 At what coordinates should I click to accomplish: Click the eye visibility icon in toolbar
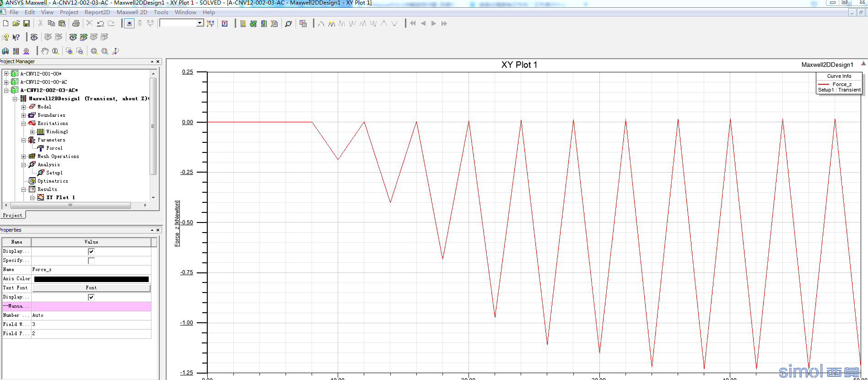tap(34, 37)
